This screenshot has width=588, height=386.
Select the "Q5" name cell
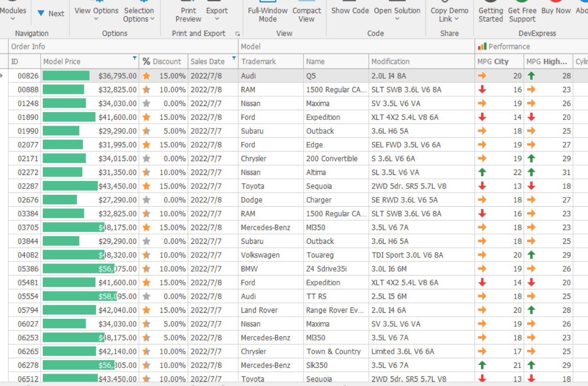336,76
